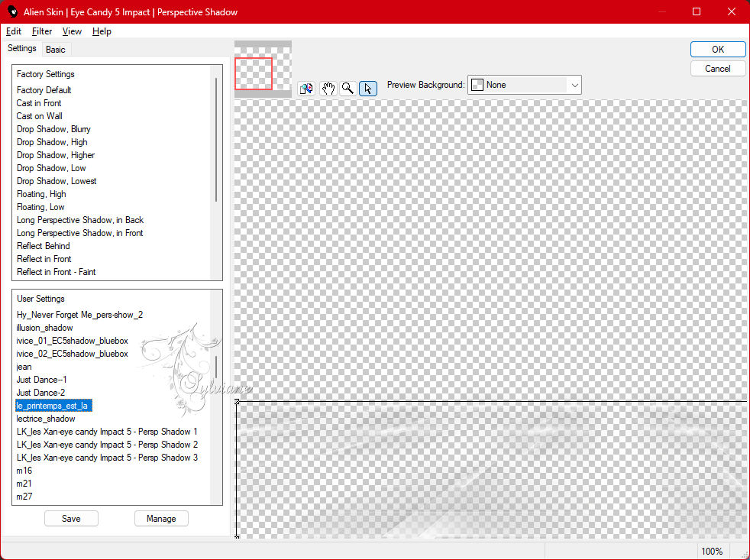Toggle the show original preview icon
750x560 pixels.
coord(306,89)
